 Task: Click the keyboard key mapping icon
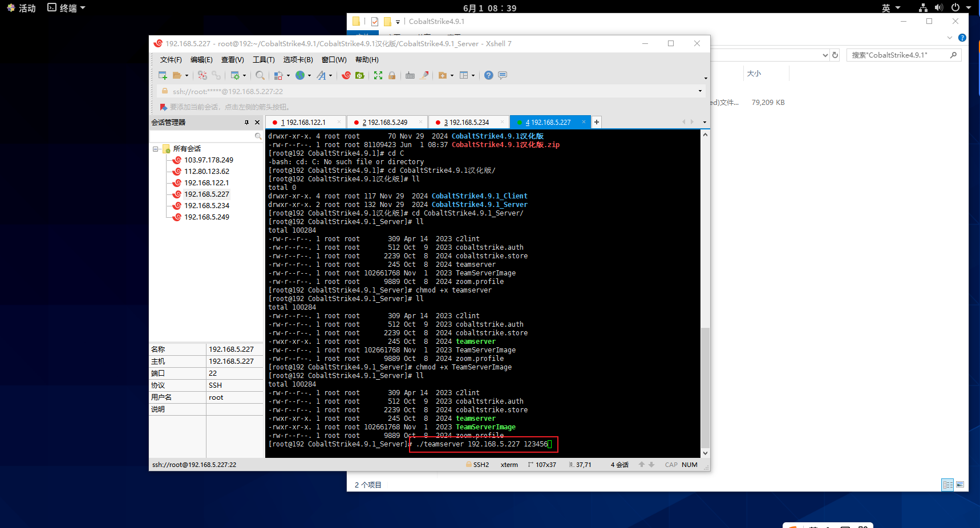pyautogui.click(x=410, y=75)
